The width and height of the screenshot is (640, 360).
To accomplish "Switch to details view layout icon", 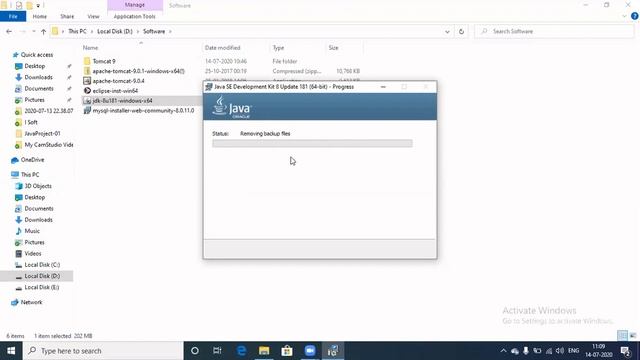I will [622, 336].
